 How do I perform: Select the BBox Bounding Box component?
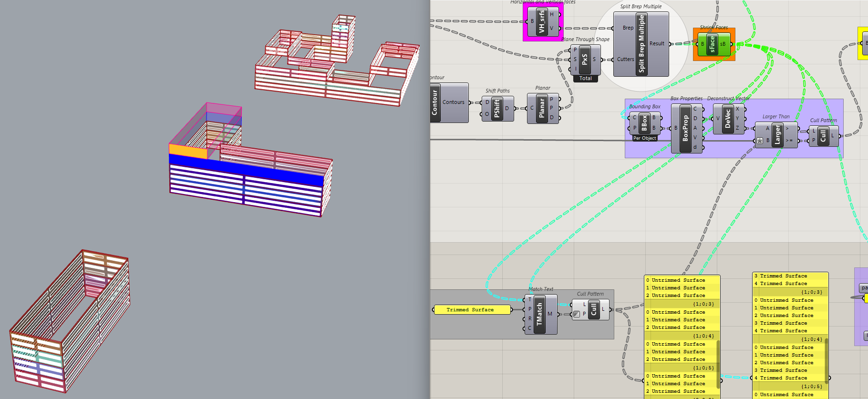tap(644, 123)
